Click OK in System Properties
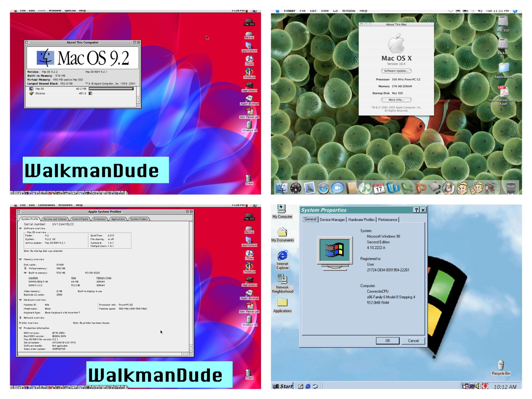The height and width of the screenshot is (399, 532). [388, 341]
